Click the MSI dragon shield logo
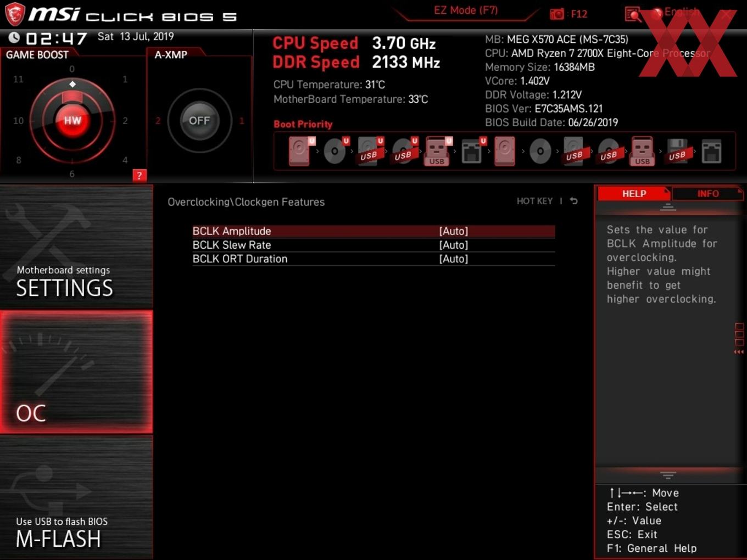The height and width of the screenshot is (560, 747). [14, 14]
